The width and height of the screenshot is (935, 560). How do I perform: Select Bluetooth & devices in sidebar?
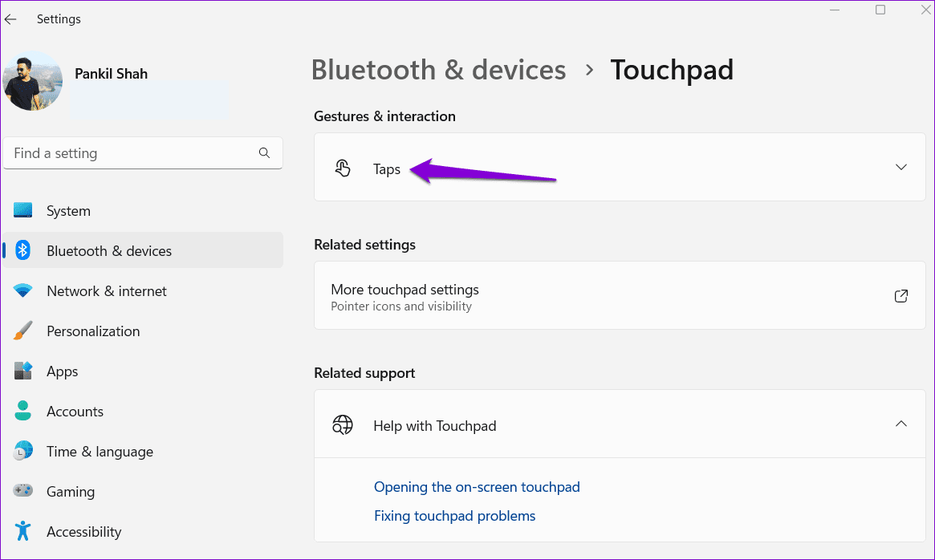pyautogui.click(x=143, y=250)
